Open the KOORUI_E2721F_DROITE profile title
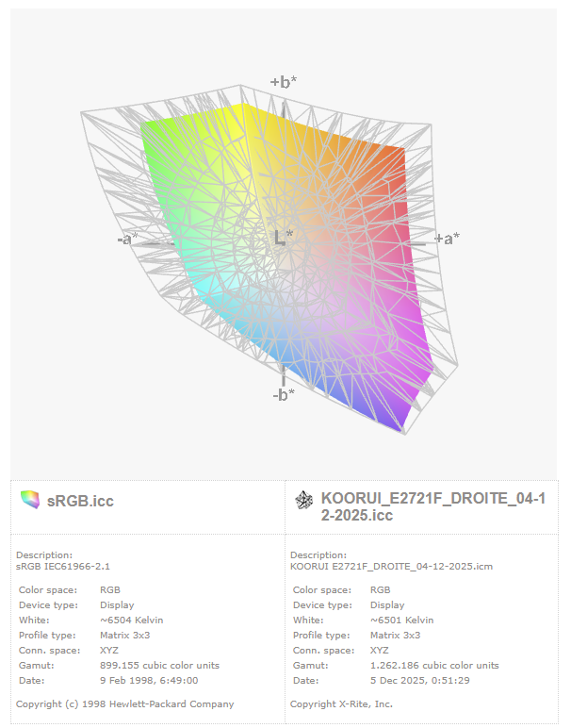Screen dimensions: 571x728 (x=432, y=506)
